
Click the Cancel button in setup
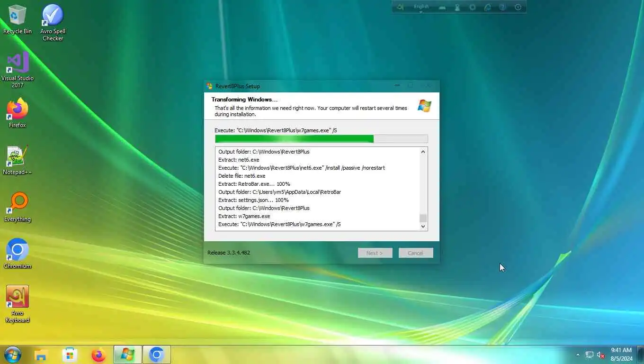416,253
